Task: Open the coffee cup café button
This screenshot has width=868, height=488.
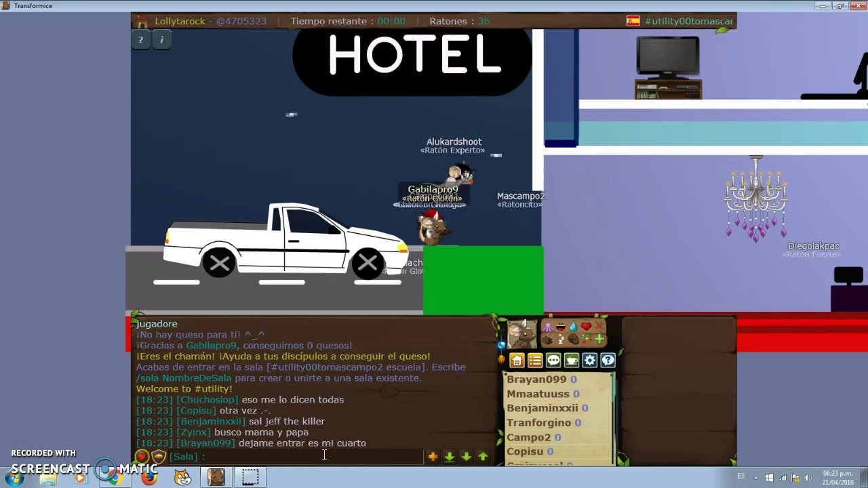Action: tap(572, 360)
